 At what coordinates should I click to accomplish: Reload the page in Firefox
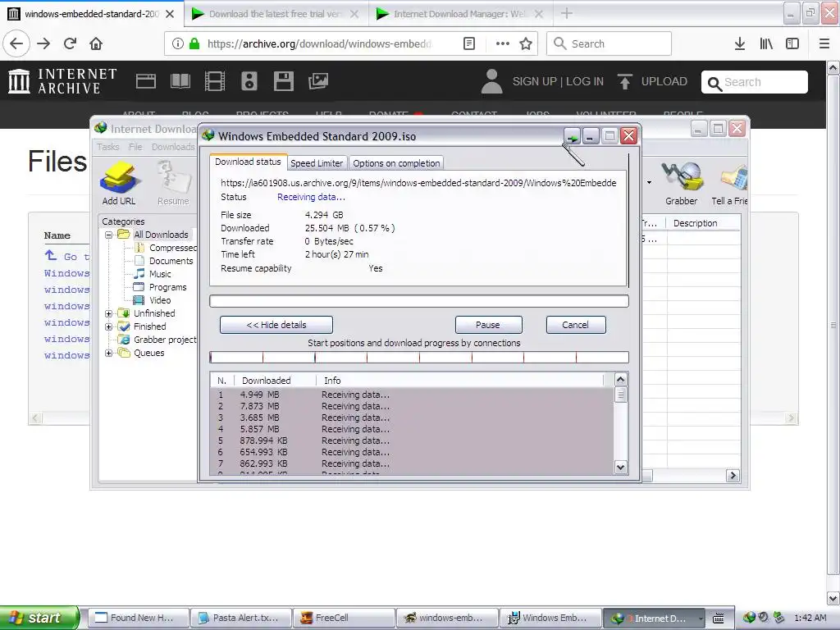pyautogui.click(x=70, y=43)
